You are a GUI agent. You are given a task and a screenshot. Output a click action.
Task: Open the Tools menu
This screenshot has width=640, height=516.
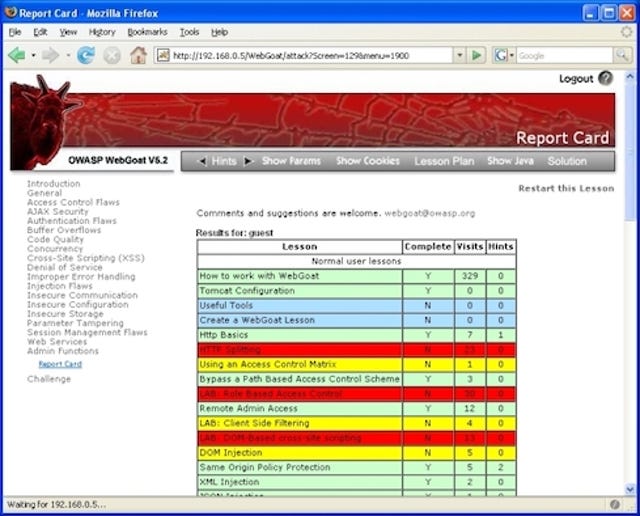pos(189,32)
